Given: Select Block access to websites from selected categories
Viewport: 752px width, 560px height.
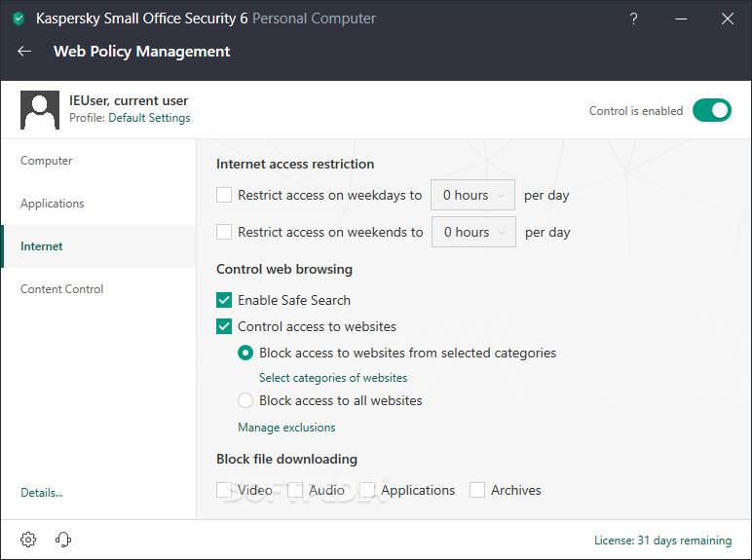Looking at the screenshot, I should coord(245,353).
